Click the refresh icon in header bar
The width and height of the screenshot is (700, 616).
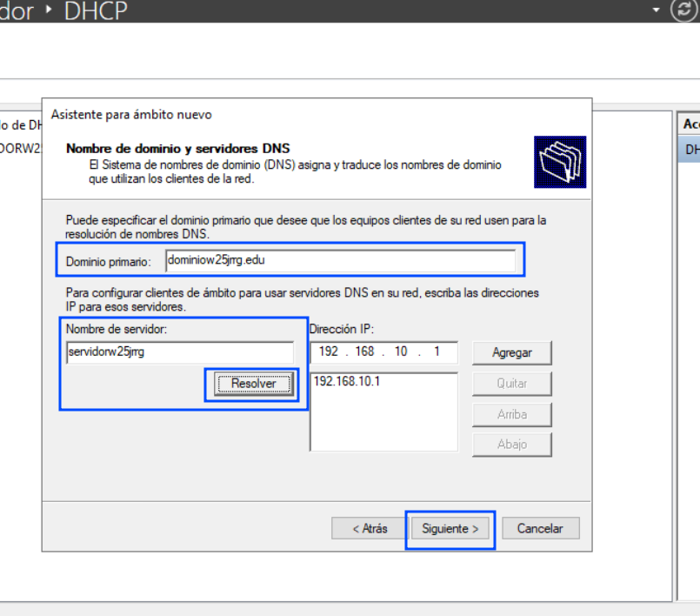(684, 9)
